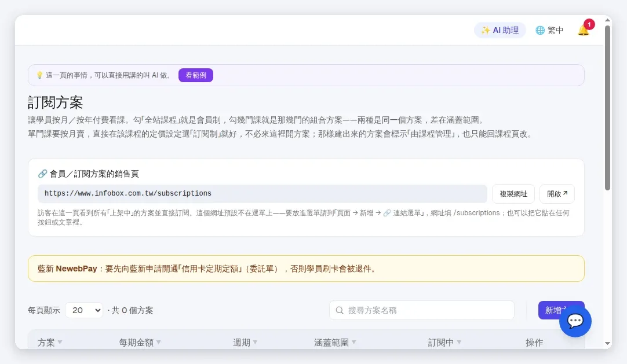Screen dimensions: 627x364
Task: Click the 會員／訂閱方案的銷售頁 title
Action: 94,174
